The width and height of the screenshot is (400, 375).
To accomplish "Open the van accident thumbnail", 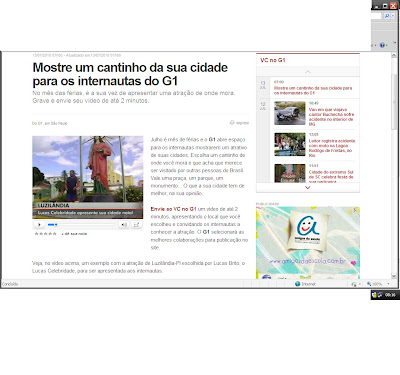I will point(290,113).
